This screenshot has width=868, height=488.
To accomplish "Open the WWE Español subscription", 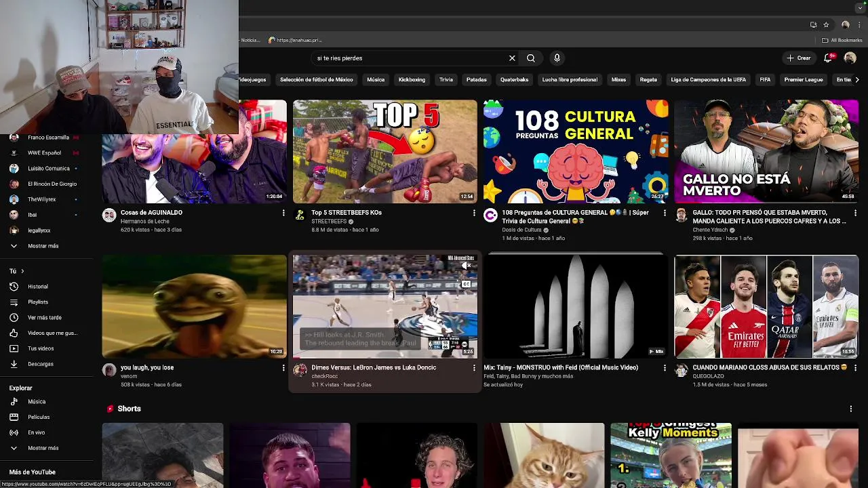I will pyautogui.click(x=45, y=153).
